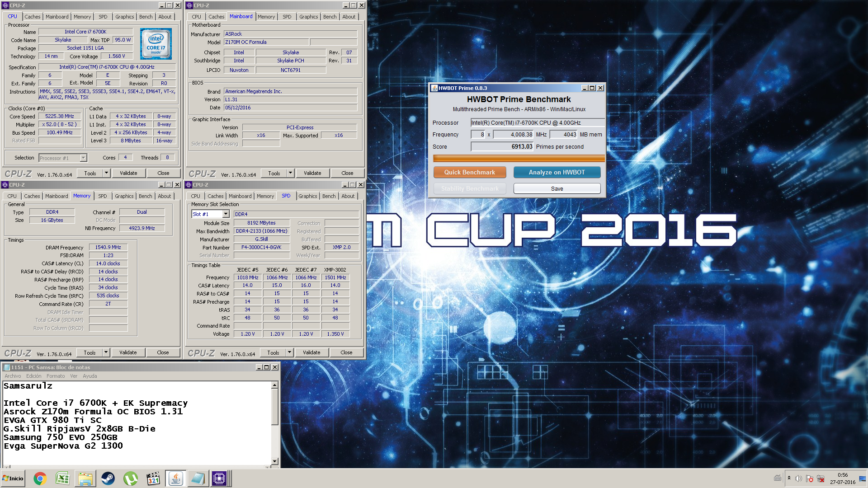Click the on-screen keyboard tray icon

coord(778,478)
